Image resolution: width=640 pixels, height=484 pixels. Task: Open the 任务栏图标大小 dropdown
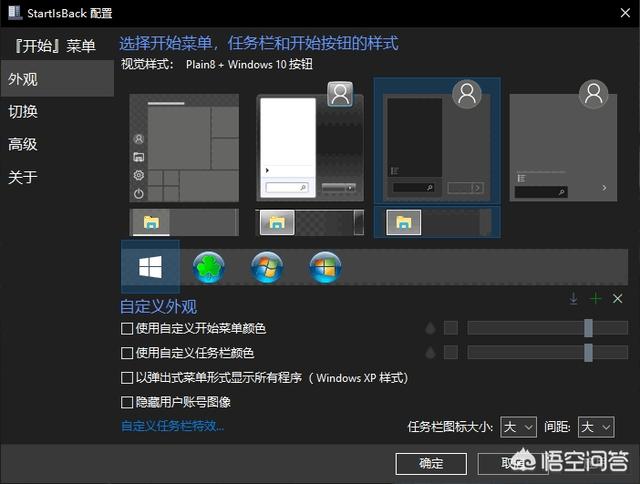pos(519,427)
